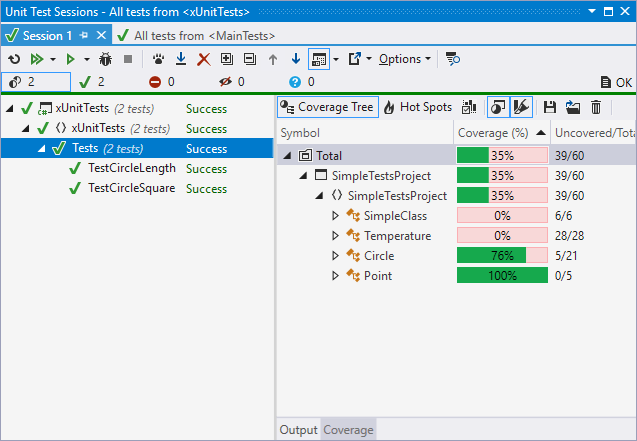Viewport: 637px width, 441px height.
Task: Delete coverage results trash icon
Action: (x=596, y=107)
